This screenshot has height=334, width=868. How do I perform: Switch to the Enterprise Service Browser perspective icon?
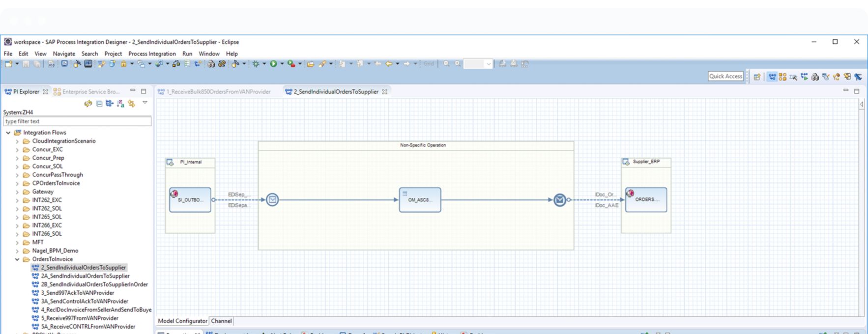point(782,77)
